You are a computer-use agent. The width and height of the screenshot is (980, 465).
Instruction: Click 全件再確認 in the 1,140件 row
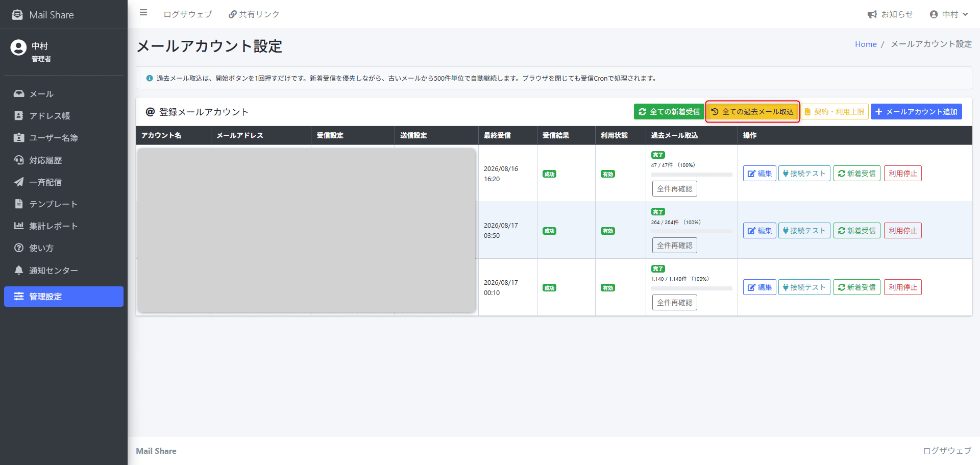(x=675, y=303)
